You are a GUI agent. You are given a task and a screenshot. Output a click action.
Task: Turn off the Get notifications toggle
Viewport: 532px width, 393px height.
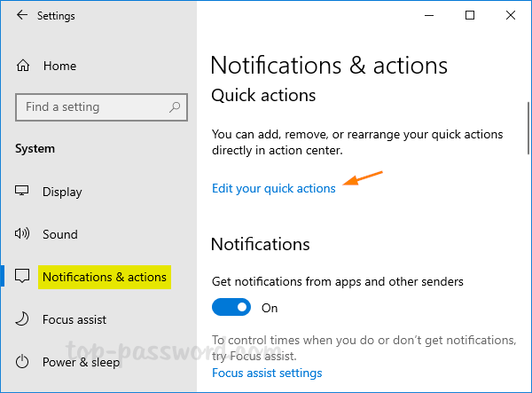(x=231, y=308)
